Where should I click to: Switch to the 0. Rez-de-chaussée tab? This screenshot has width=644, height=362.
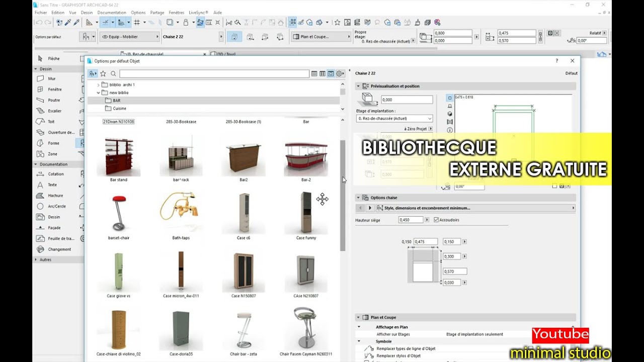pos(164,54)
